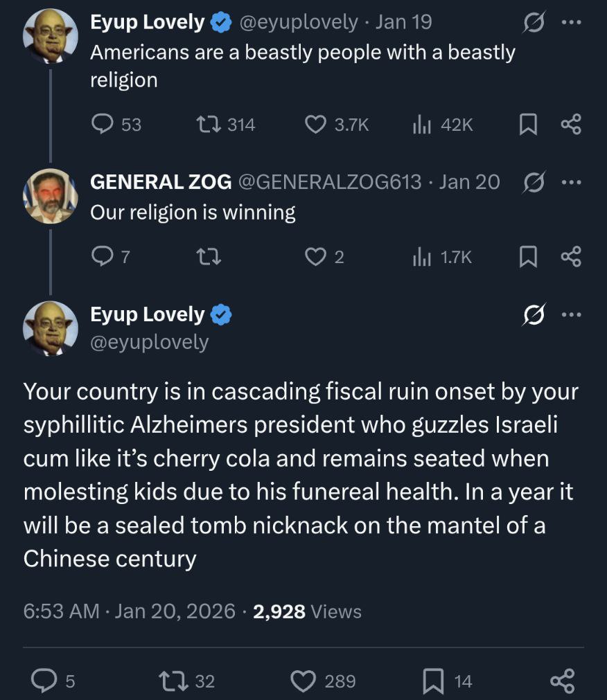Share GENERAL ZOG's reply
The image size is (607, 700).
pos(570,257)
